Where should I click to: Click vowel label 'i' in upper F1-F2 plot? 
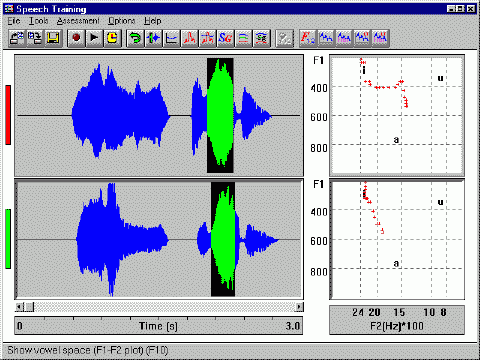point(364,70)
